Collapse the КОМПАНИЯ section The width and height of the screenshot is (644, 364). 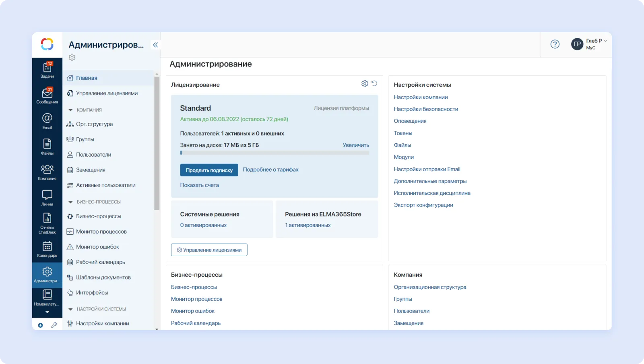(x=71, y=110)
